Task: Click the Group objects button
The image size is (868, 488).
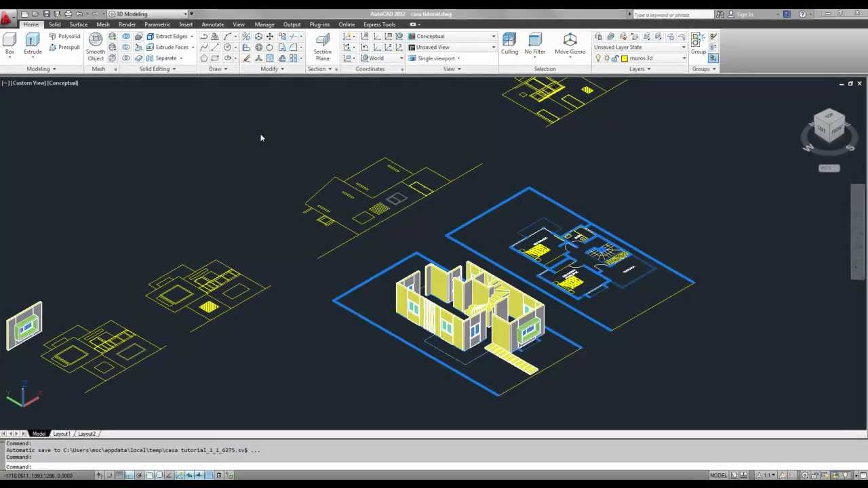Action: (x=698, y=44)
